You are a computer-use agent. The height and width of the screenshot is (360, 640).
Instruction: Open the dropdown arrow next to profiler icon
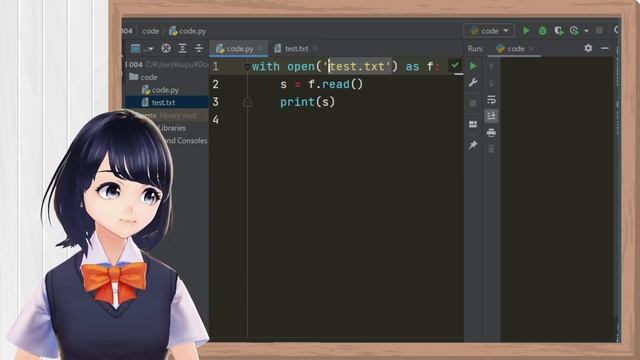pyautogui.click(x=586, y=31)
